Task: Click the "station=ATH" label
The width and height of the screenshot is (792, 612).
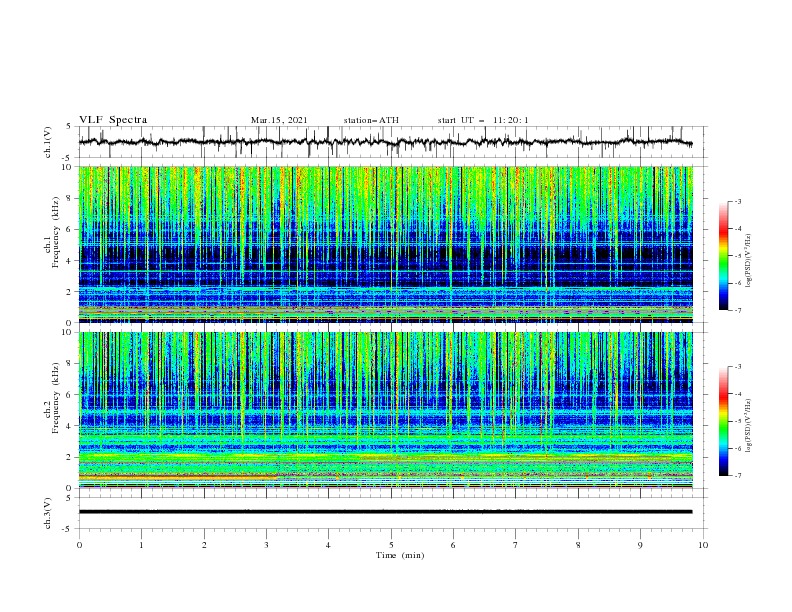Action: [x=371, y=120]
